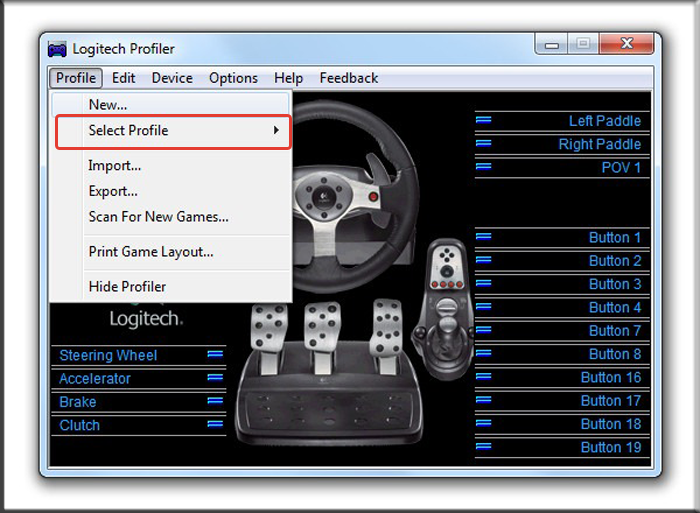This screenshot has width=700, height=513.
Task: Click the pedal set image
Action: pyautogui.click(x=329, y=373)
